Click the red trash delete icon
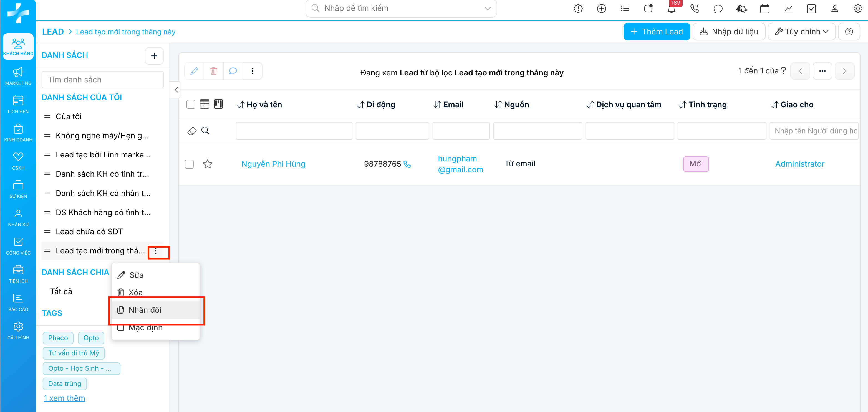The width and height of the screenshot is (868, 412). [x=213, y=71]
